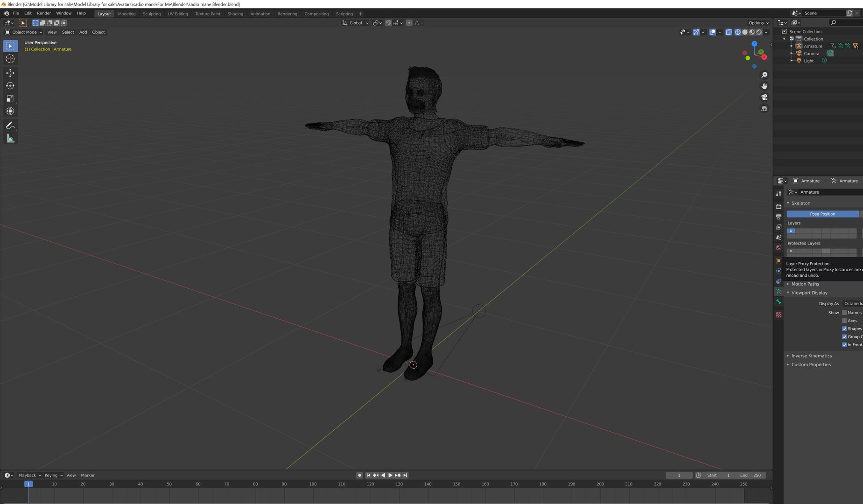Open the Object properties tab
The image size is (863, 504).
pyautogui.click(x=779, y=260)
